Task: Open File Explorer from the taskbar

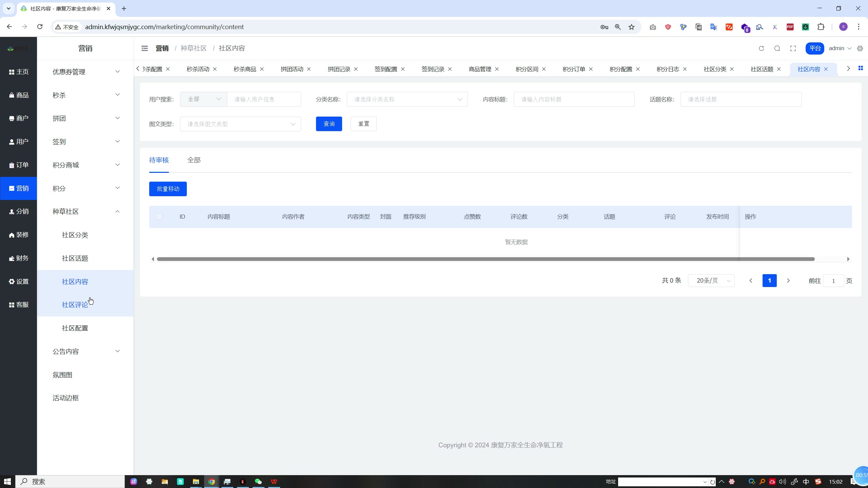Action: click(x=196, y=482)
